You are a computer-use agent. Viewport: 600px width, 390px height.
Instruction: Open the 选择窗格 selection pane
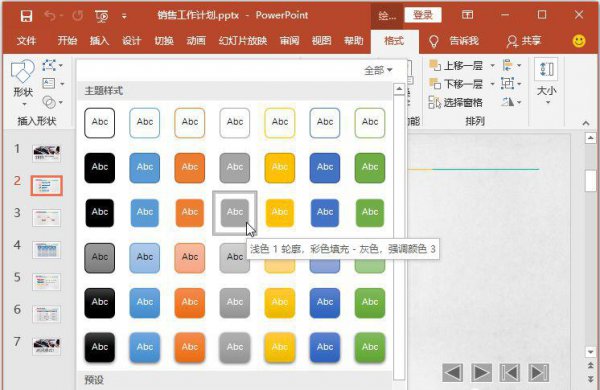tap(456, 102)
